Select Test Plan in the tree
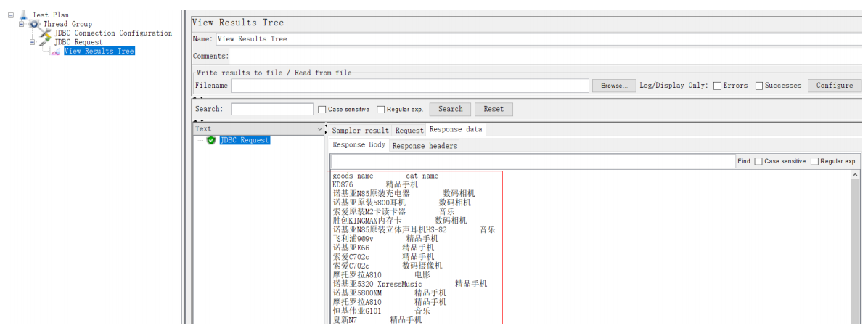 50,15
